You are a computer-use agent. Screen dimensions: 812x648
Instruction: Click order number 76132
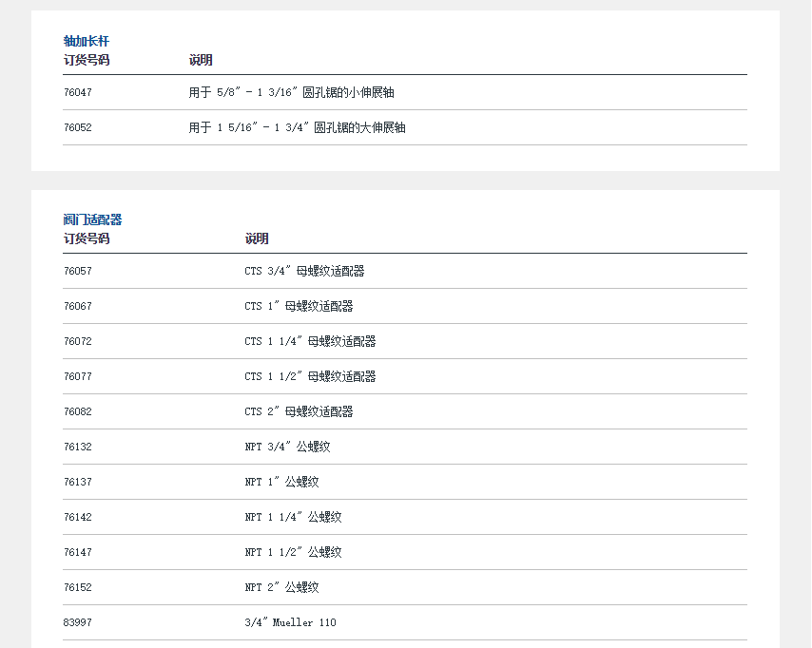click(x=78, y=448)
